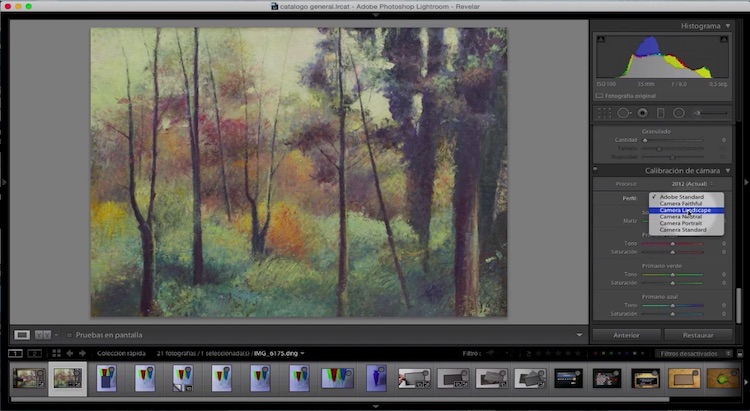This screenshot has width=750, height=411.
Task: Select the Red Eye Correction tool icon
Action: point(642,113)
